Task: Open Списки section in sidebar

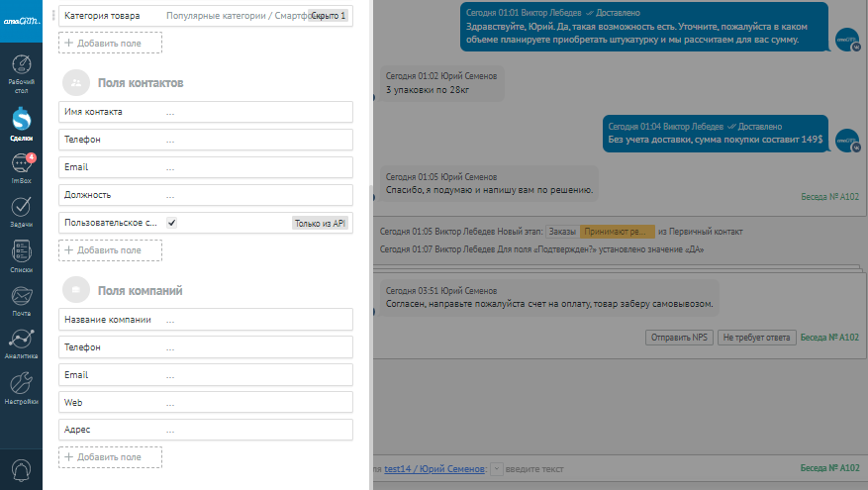Action: pyautogui.click(x=21, y=254)
